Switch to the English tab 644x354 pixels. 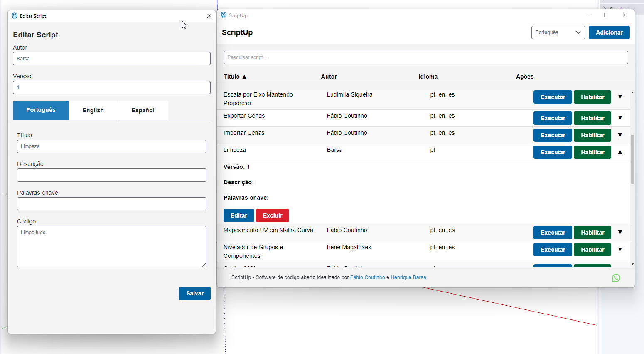pyautogui.click(x=93, y=110)
